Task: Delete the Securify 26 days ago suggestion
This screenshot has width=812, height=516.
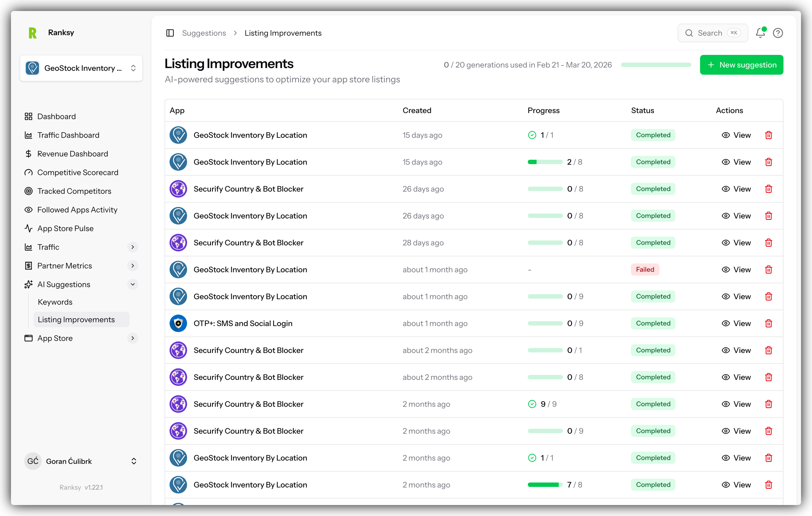Action: (x=768, y=189)
